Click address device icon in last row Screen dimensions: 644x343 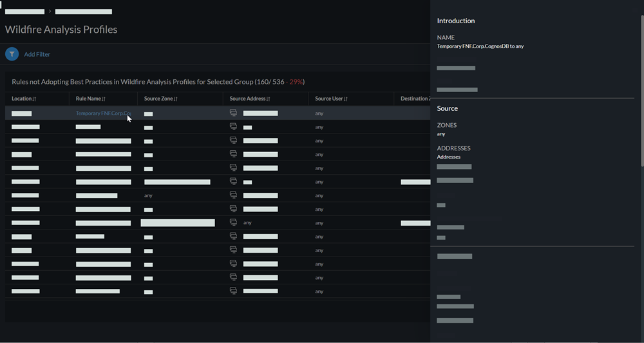click(233, 291)
